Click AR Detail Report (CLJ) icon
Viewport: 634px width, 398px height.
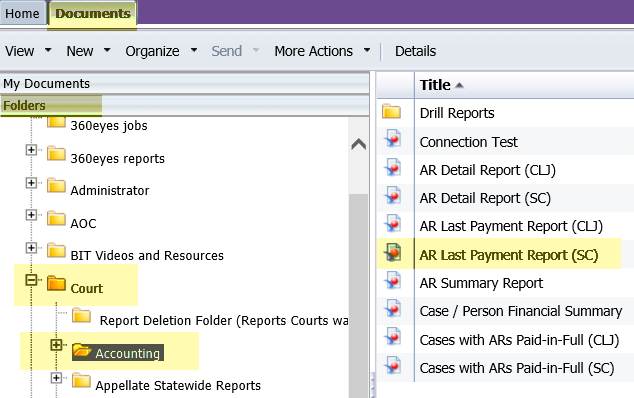click(x=393, y=167)
